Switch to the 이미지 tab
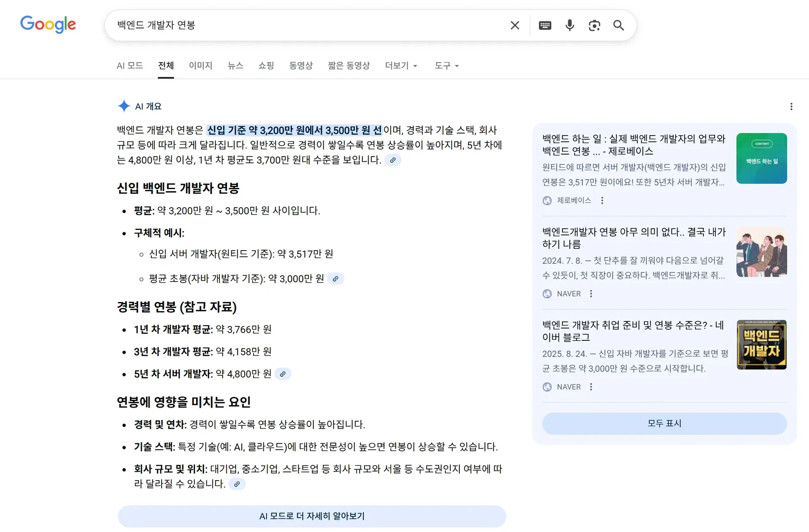The image size is (809, 532). click(x=200, y=66)
